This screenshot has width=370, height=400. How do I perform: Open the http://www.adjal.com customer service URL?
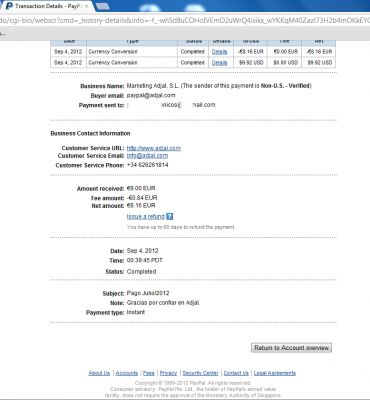[154, 148]
